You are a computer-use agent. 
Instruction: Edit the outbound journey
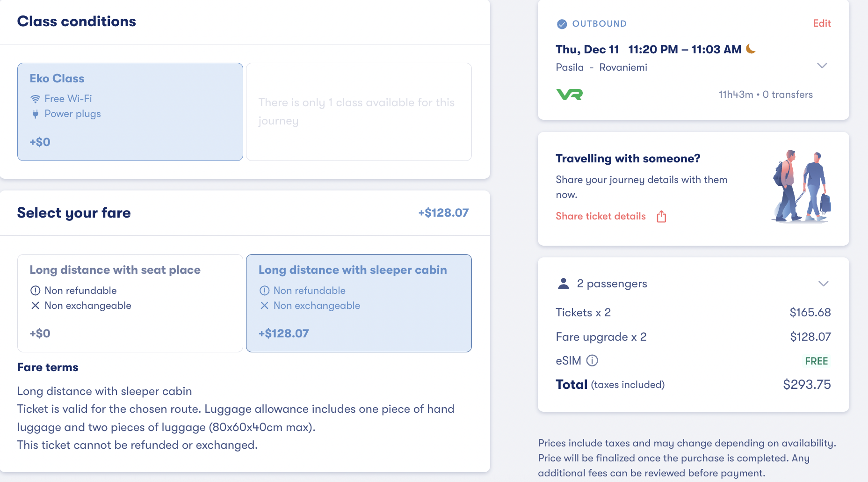click(x=821, y=23)
